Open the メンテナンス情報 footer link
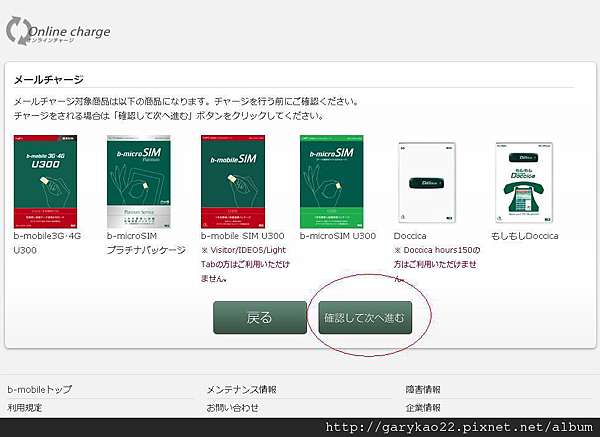600x437 pixels. 241,390
